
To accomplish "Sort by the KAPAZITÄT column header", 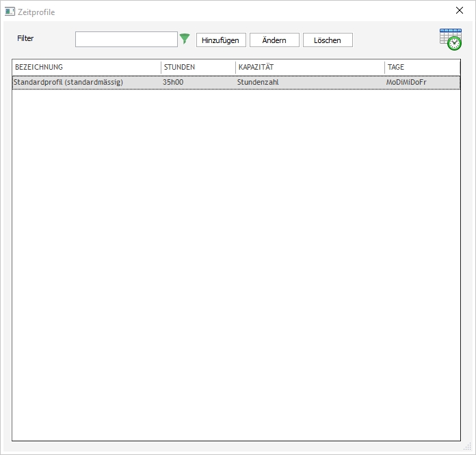I will [310, 67].
